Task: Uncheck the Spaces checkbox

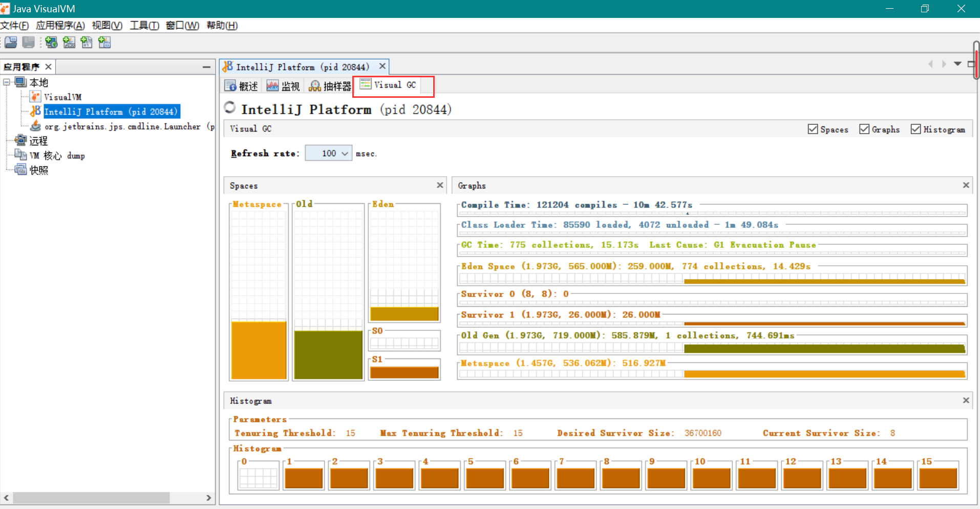Action: (813, 129)
